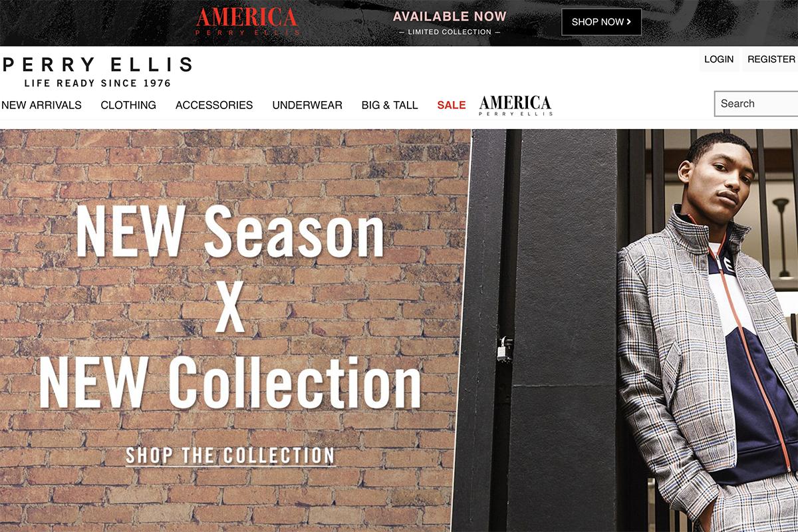This screenshot has height=532, width=798.
Task: Click the Limited Collection banner subtitle
Action: (x=450, y=32)
